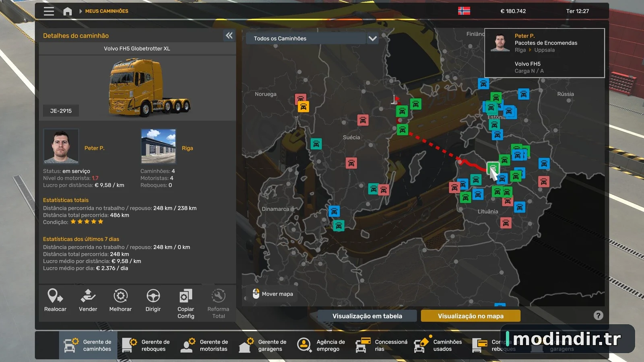Click the Peter P. driver name link
Viewport: 644px width, 362px height.
click(x=94, y=148)
